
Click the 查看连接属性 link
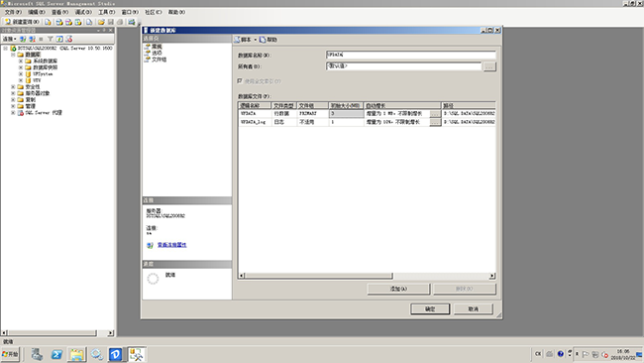171,245
